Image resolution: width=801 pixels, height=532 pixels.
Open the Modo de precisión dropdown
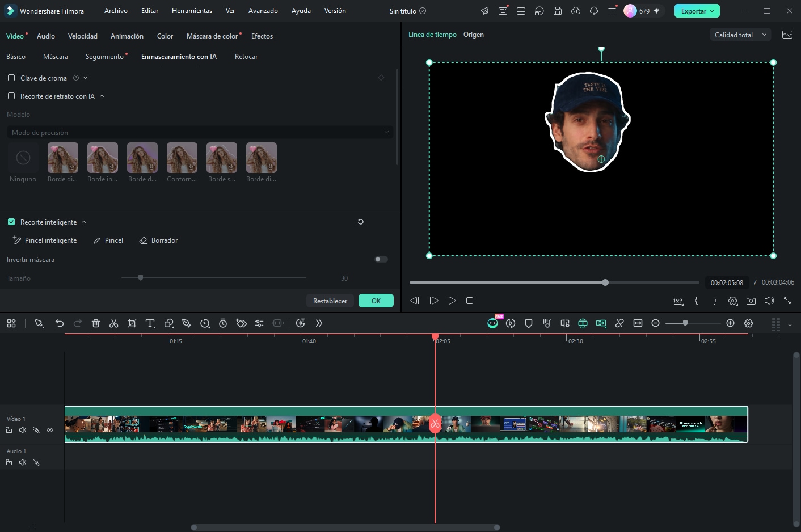click(x=200, y=132)
